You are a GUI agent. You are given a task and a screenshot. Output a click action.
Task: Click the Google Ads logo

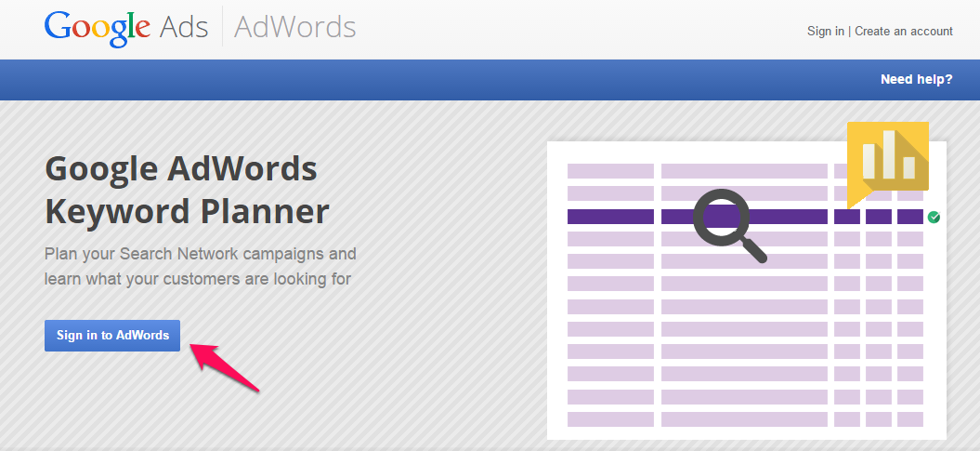pyautogui.click(x=126, y=28)
